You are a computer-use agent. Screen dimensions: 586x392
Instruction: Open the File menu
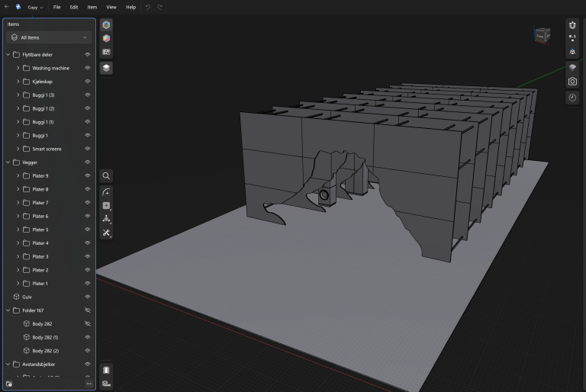[56, 7]
